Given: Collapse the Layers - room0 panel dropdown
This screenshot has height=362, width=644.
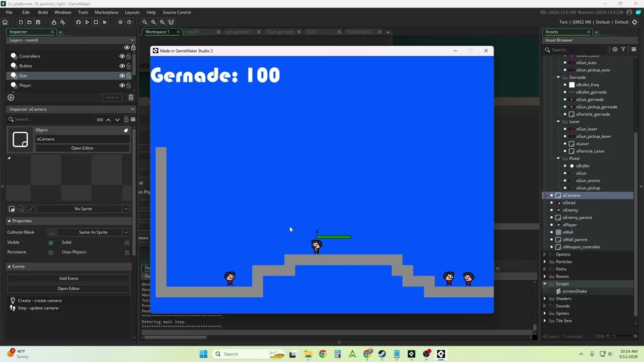Looking at the screenshot, I should click(132, 40).
